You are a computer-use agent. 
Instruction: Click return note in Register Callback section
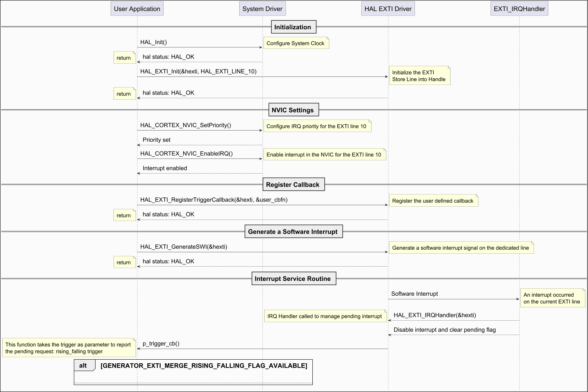coord(125,215)
